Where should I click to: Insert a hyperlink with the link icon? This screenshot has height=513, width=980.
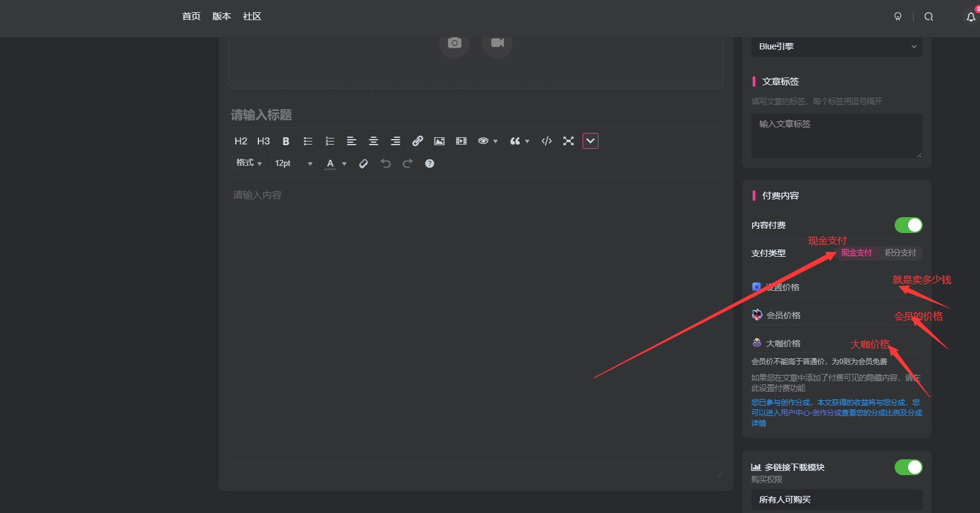tap(417, 142)
